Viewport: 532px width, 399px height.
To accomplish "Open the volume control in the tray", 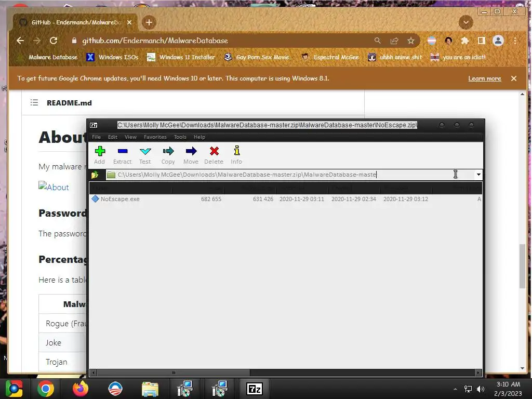I will 481,389.
